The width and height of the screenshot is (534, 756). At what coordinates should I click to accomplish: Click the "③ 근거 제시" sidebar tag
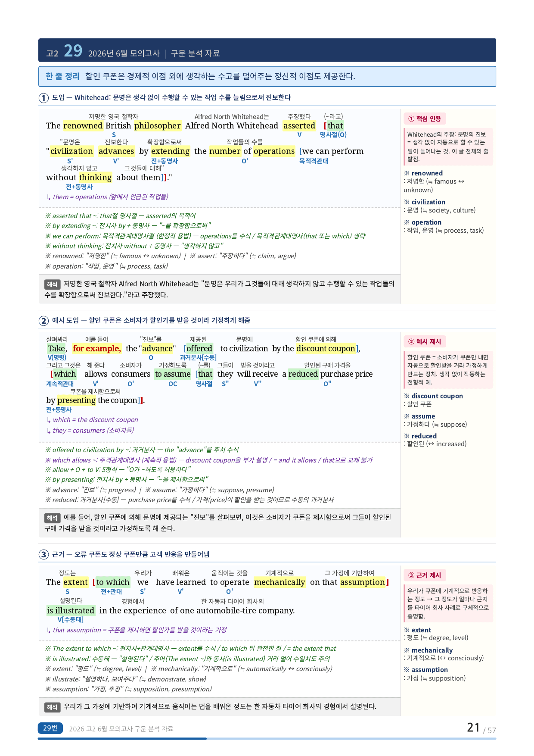click(425, 575)
